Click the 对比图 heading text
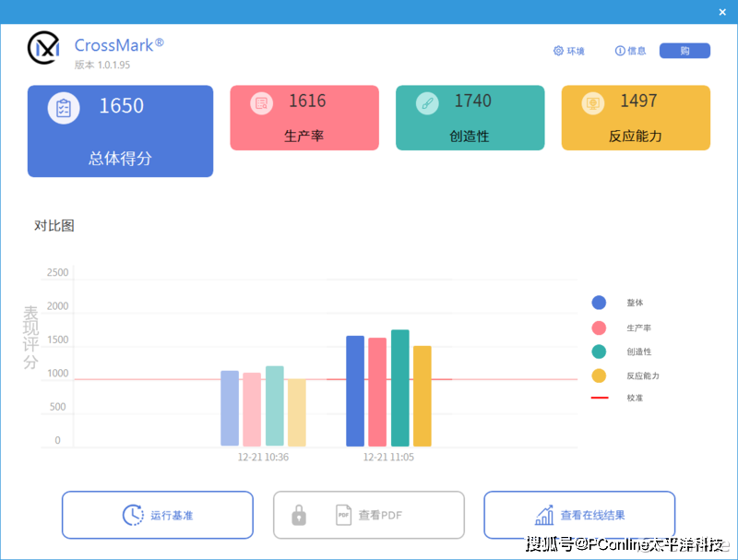This screenshot has width=738, height=560. click(x=54, y=226)
